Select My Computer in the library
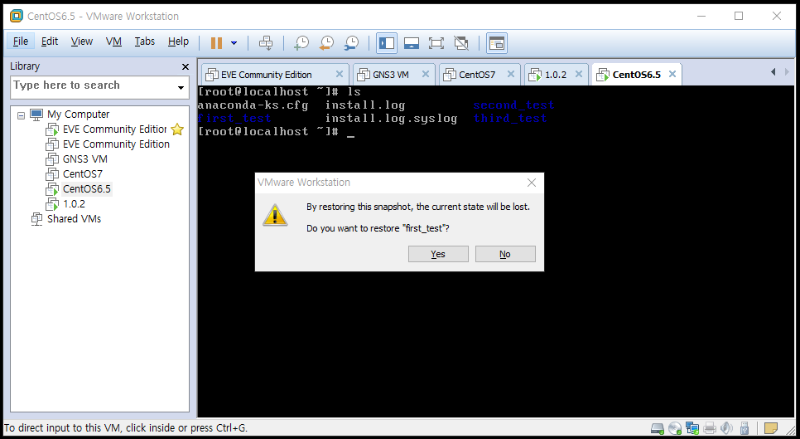 pyautogui.click(x=78, y=114)
